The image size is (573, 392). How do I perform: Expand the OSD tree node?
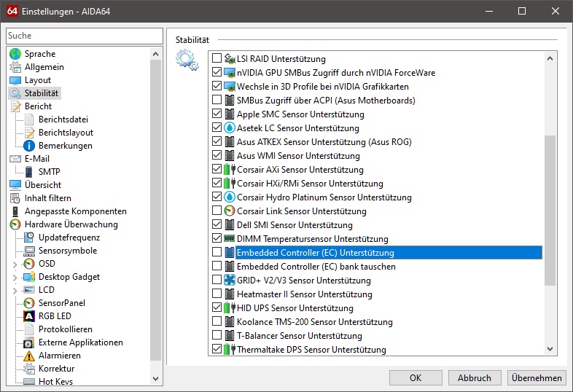[x=15, y=264]
